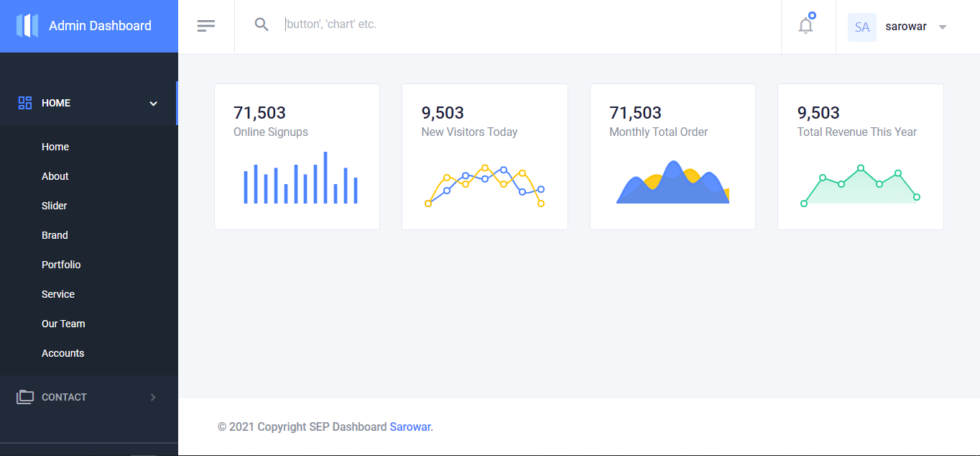Open the Our Team submenu item
The image size is (980, 456).
(63, 324)
